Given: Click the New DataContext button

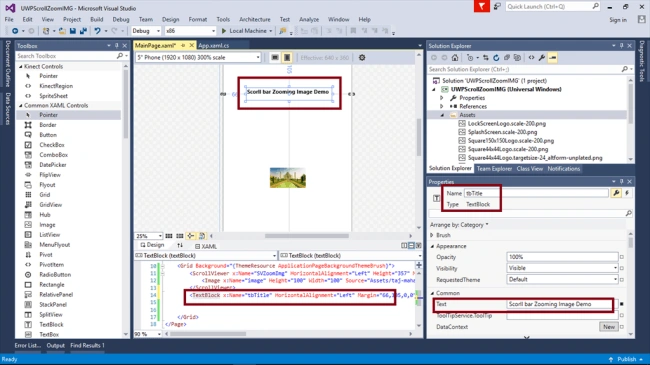Looking at the screenshot, I should pos(609,327).
